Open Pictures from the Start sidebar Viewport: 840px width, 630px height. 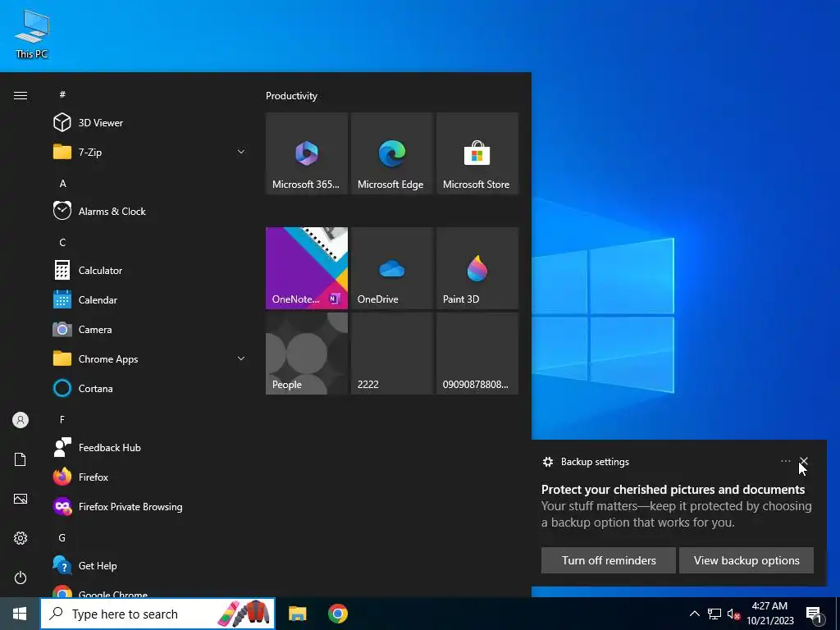[21, 499]
